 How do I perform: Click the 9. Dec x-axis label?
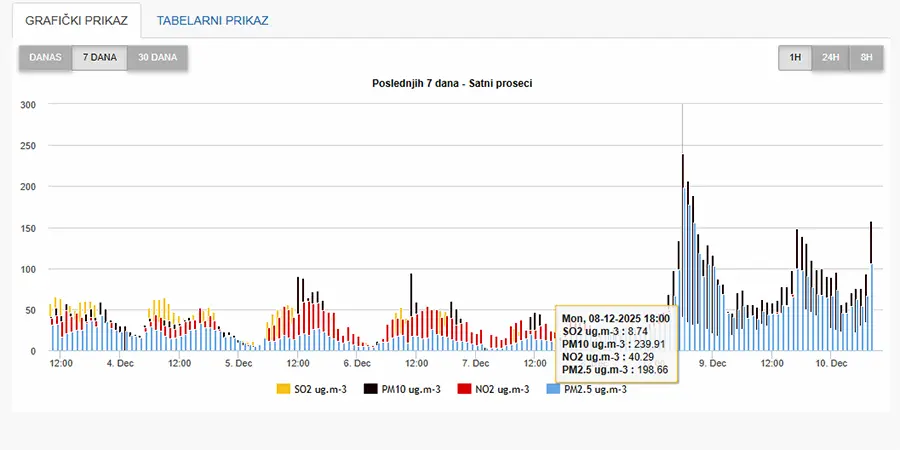click(711, 364)
